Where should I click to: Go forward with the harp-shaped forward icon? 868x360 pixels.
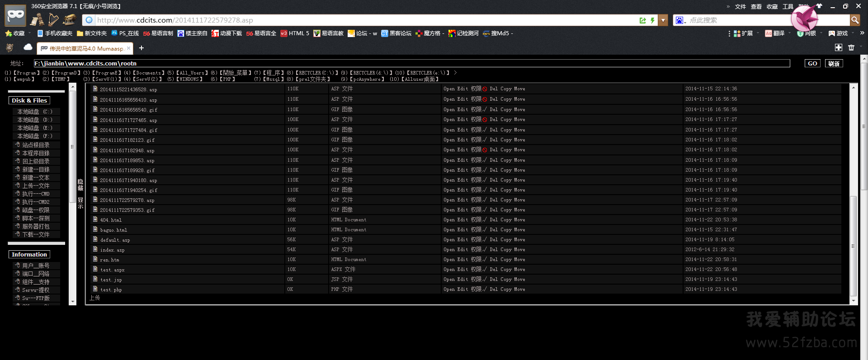point(54,19)
